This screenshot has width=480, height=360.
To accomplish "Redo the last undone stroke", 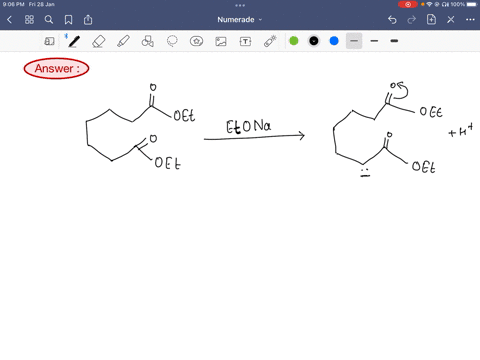I will [x=412, y=20].
